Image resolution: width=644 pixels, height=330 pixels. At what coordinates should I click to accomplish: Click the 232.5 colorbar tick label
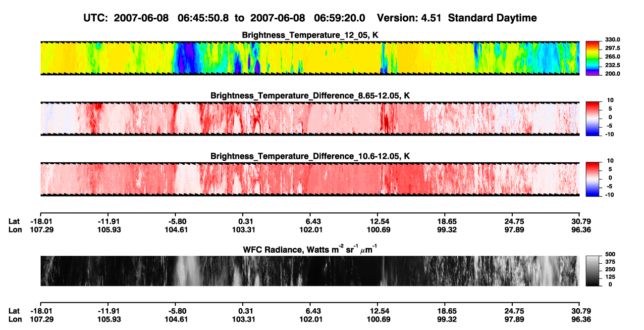[613, 65]
